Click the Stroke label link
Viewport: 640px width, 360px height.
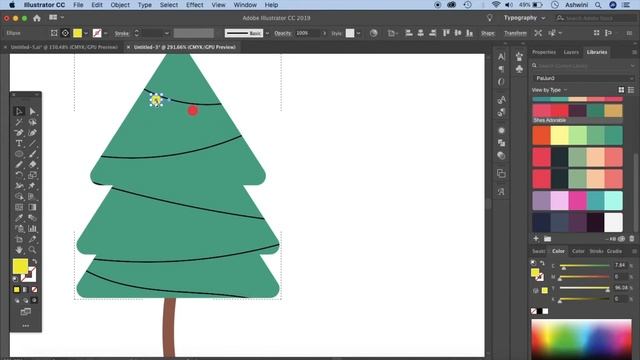122,33
